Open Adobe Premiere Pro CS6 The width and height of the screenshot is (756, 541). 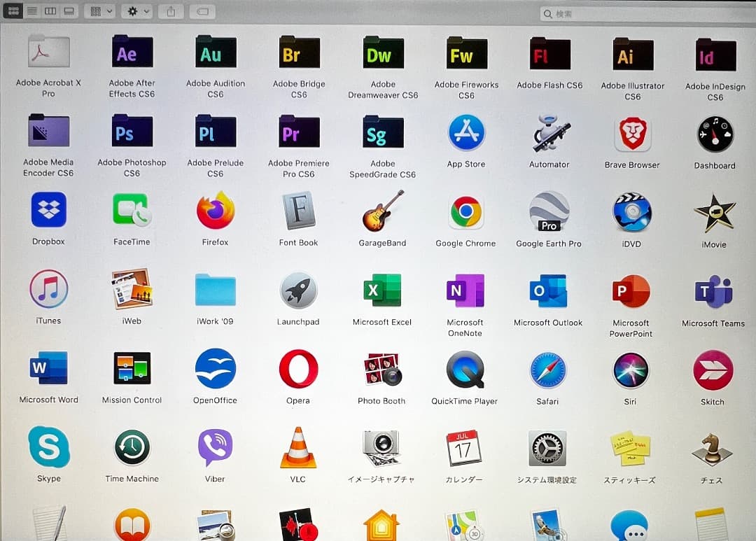(x=298, y=132)
